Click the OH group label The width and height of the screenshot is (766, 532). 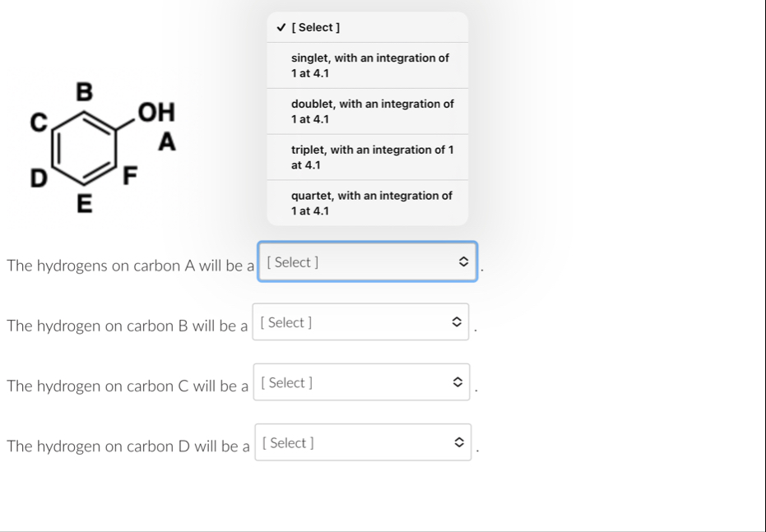157,113
